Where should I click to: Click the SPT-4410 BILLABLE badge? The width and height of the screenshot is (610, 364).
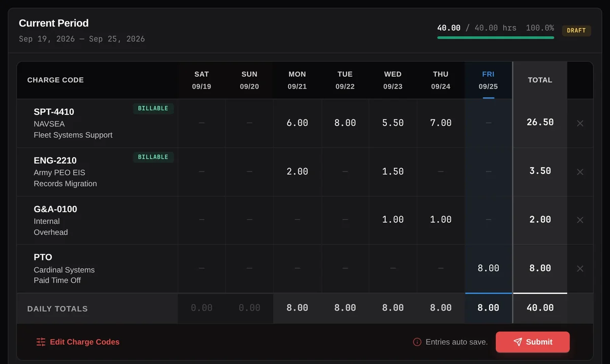coord(153,108)
